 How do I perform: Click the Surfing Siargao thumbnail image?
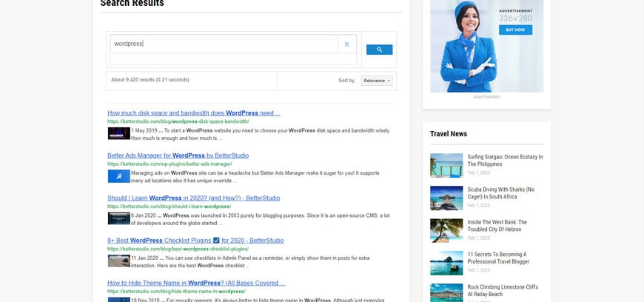coord(446,166)
